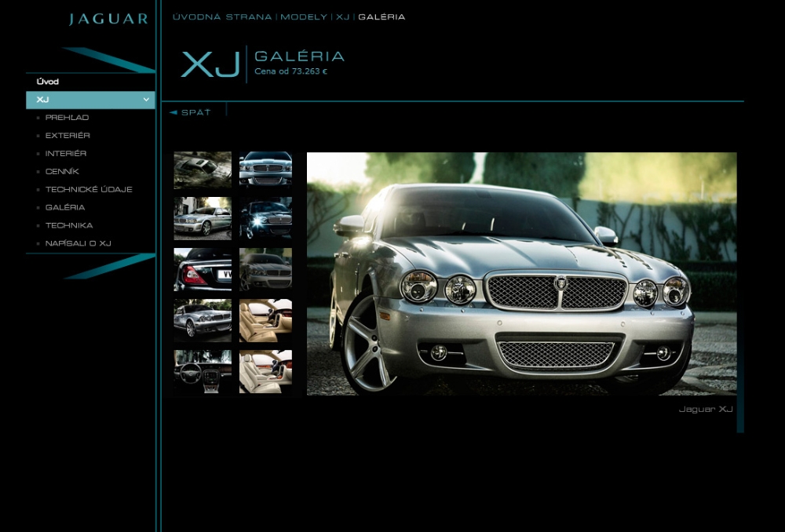Open the Úvod menu item
The image size is (785, 532).
48,82
